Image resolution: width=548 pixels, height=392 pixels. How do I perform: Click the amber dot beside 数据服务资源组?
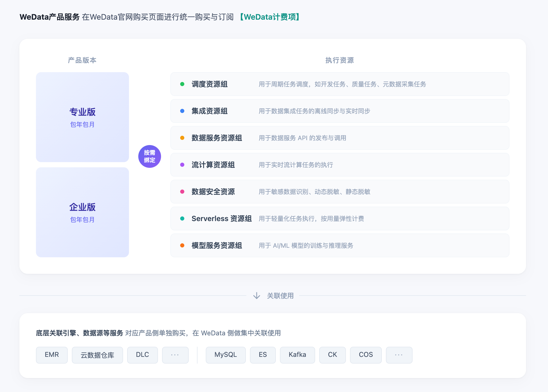[x=182, y=138]
